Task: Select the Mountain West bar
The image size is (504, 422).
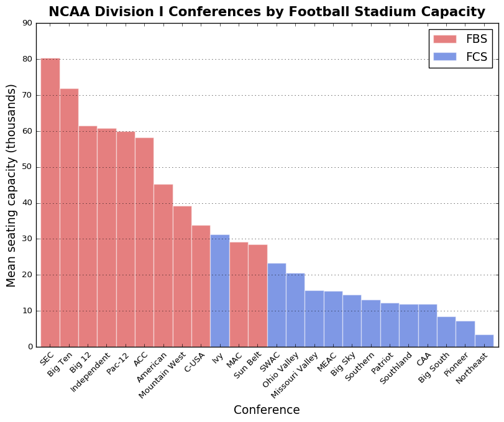Action: (x=182, y=276)
